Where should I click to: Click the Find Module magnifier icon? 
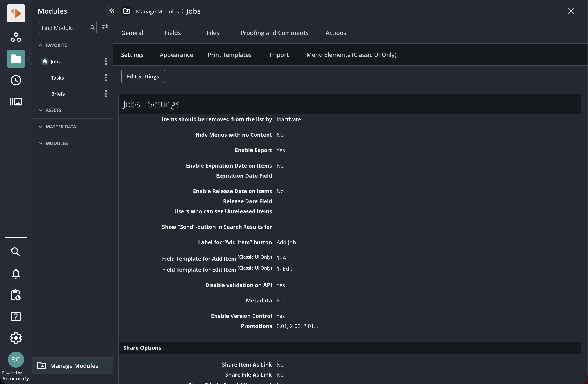tap(92, 28)
